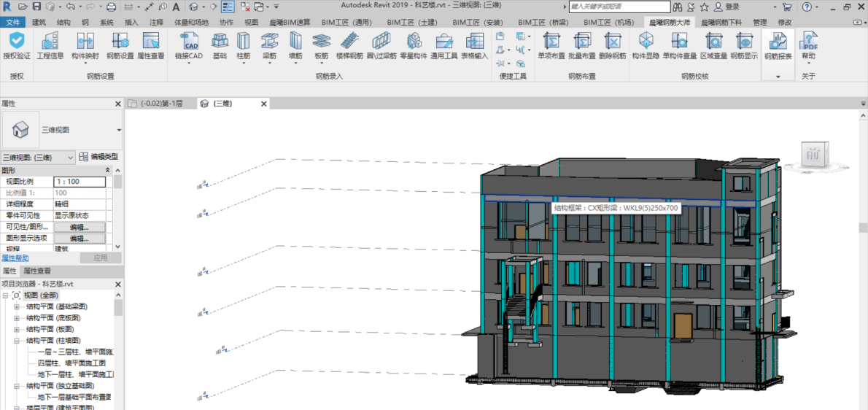Launch the 楼梯钢筋 stair rebar tool

pyautogui.click(x=349, y=42)
